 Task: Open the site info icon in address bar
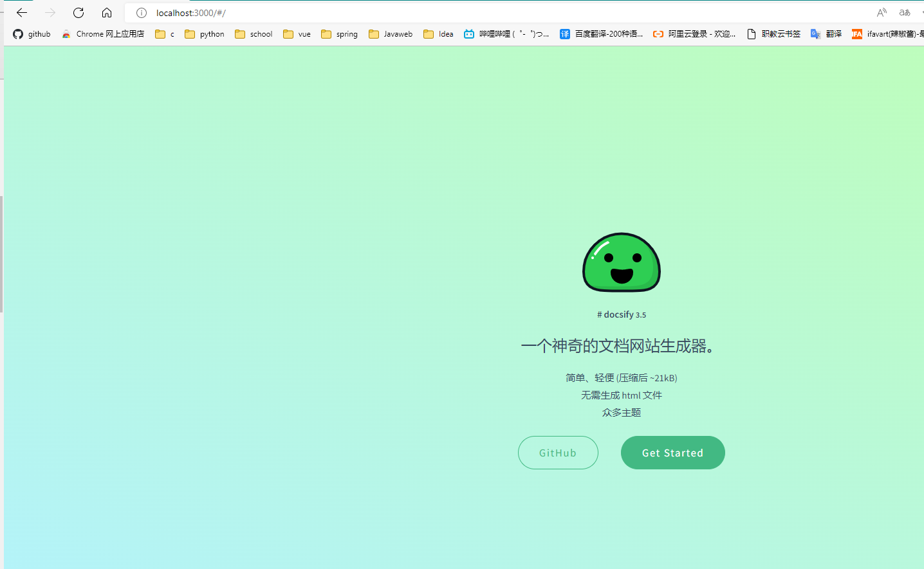pos(142,13)
